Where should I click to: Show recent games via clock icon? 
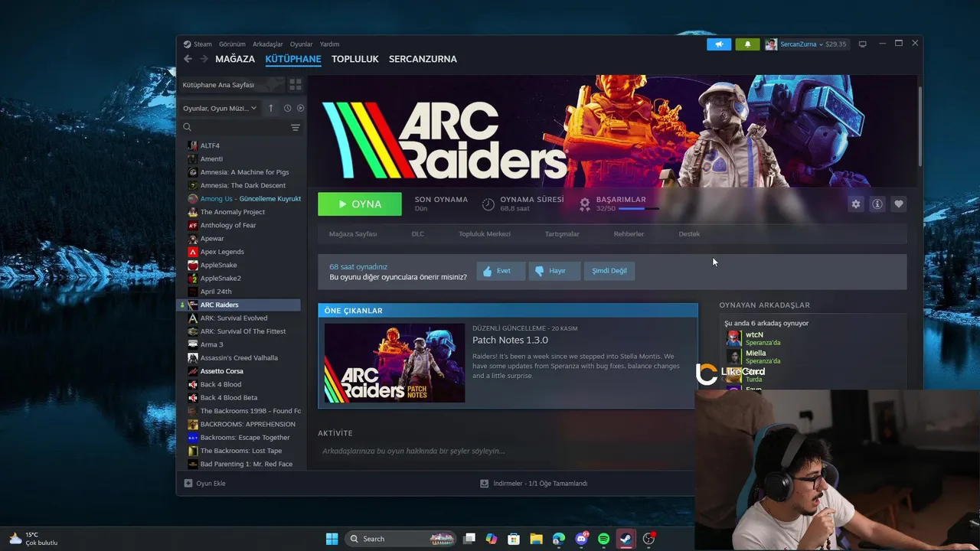287,108
